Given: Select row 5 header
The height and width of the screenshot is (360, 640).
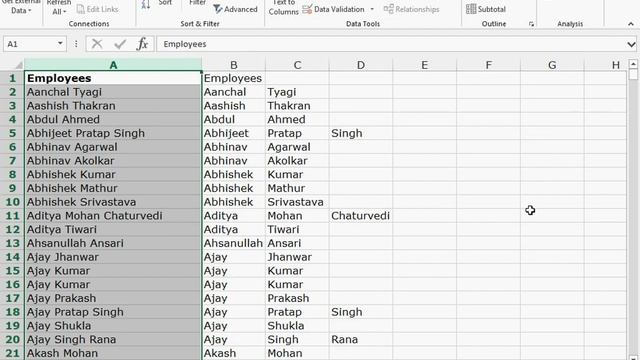Looking at the screenshot, I should [x=12, y=133].
